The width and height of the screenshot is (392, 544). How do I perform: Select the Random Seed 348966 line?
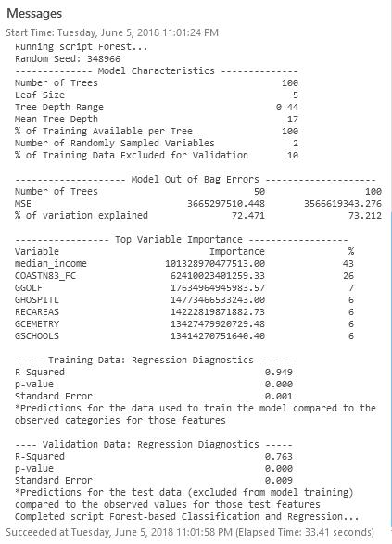pyautogui.click(x=68, y=58)
